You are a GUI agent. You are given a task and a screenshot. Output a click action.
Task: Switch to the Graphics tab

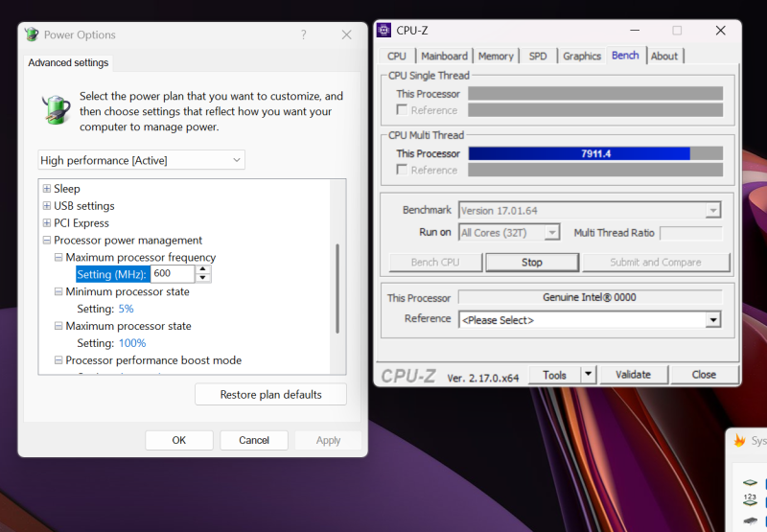(x=582, y=57)
